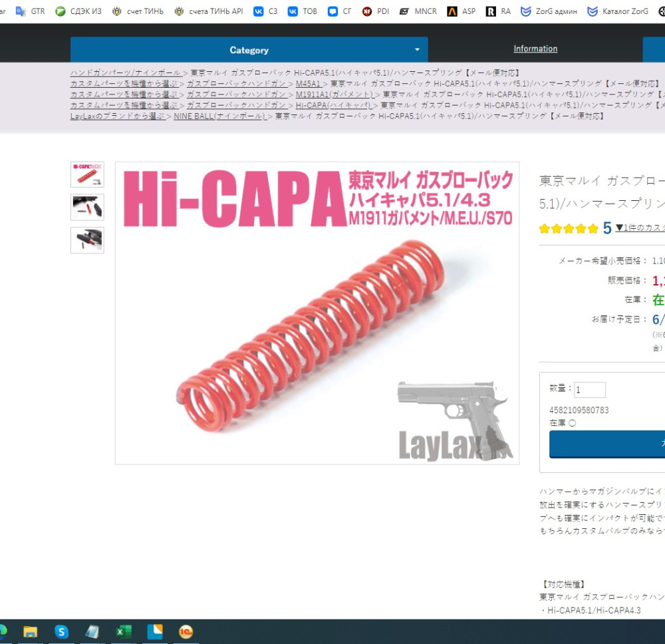Open the СГ chat bookmark
This screenshot has height=644, width=665.
point(340,11)
